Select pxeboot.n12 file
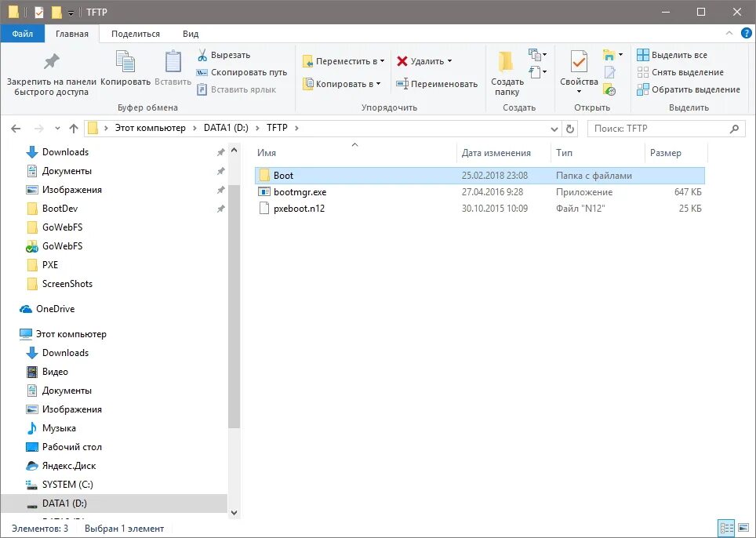The width and height of the screenshot is (756, 538). click(x=480, y=209)
